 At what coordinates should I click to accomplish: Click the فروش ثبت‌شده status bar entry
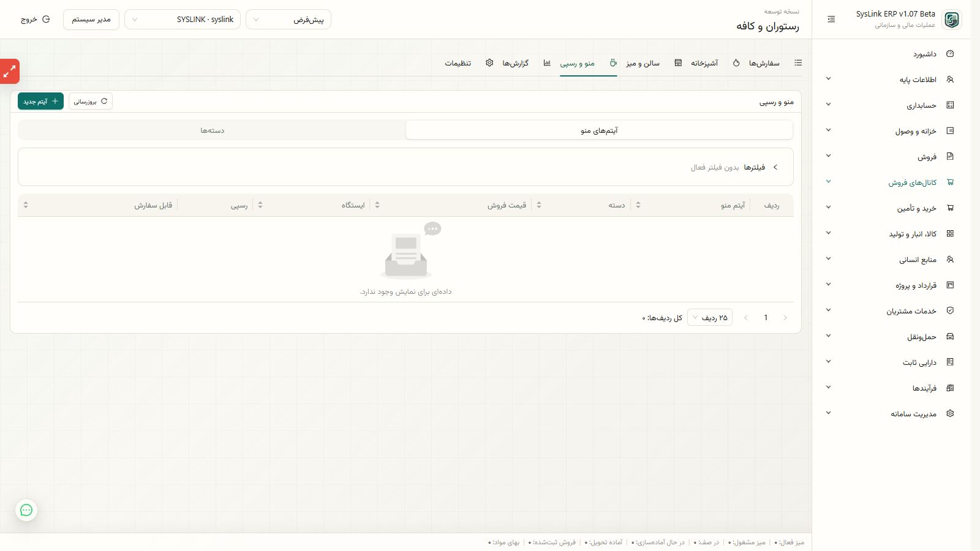click(x=552, y=542)
